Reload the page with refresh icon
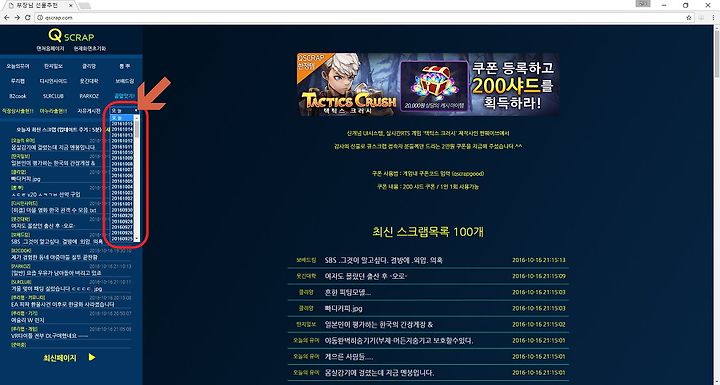 (28, 17)
